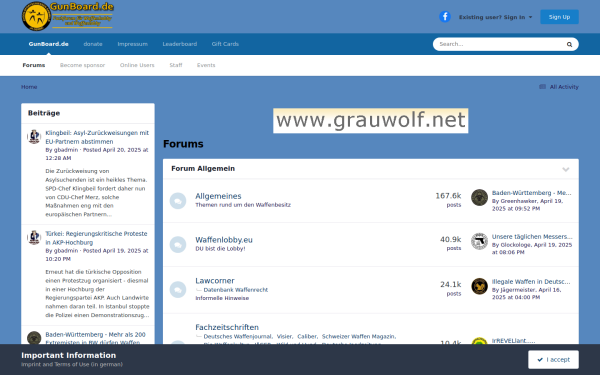Screen dimensions: 600x375
Task: Expand the Existing user Sign In dropdown
Action: click(x=496, y=17)
